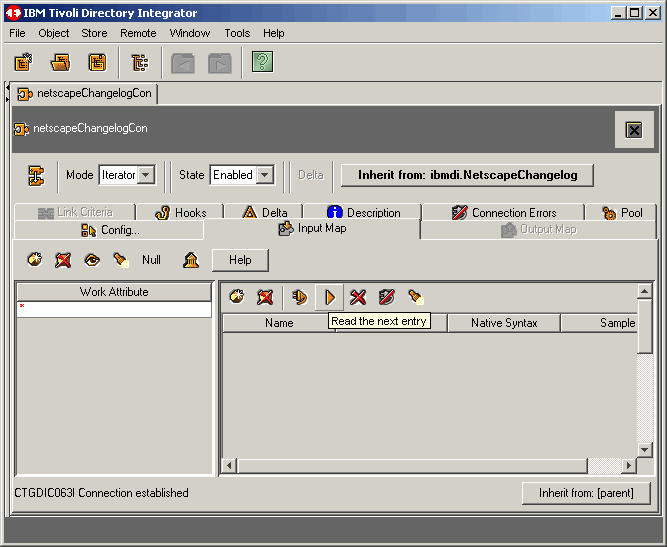Click the 'Inherit from: [parent]' button
Screen dimensions: 667x547
[586, 493]
